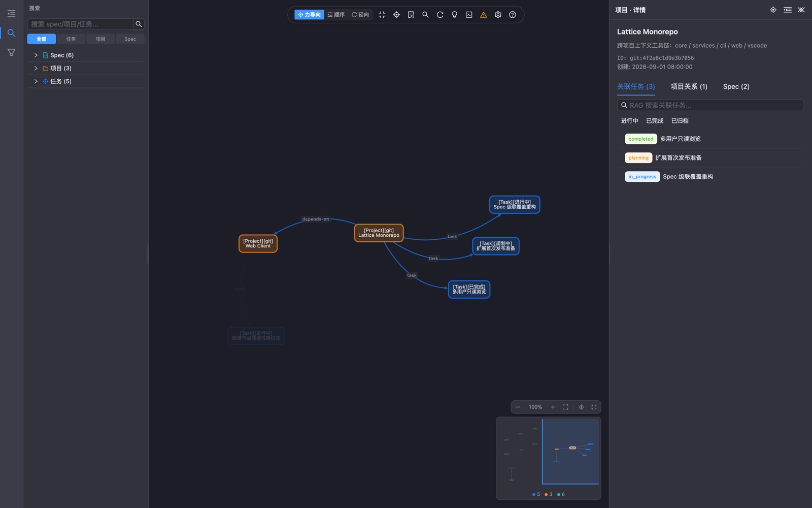Select the 全部 filter tab
Viewport: 812px width, 508px height.
[x=42, y=39]
